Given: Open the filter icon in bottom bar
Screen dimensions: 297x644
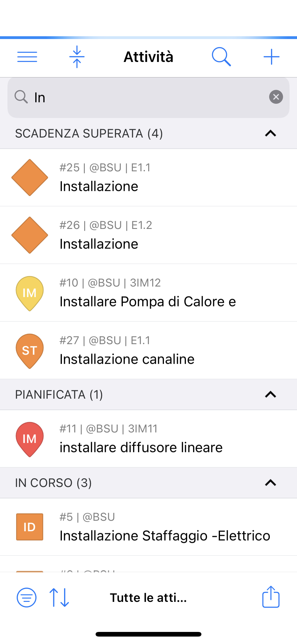Looking at the screenshot, I should pos(27,598).
